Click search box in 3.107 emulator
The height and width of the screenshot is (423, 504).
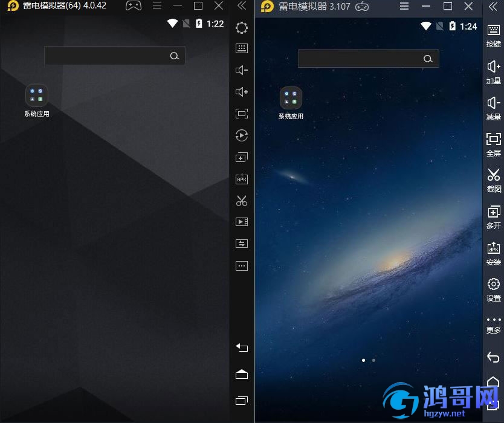click(x=369, y=59)
